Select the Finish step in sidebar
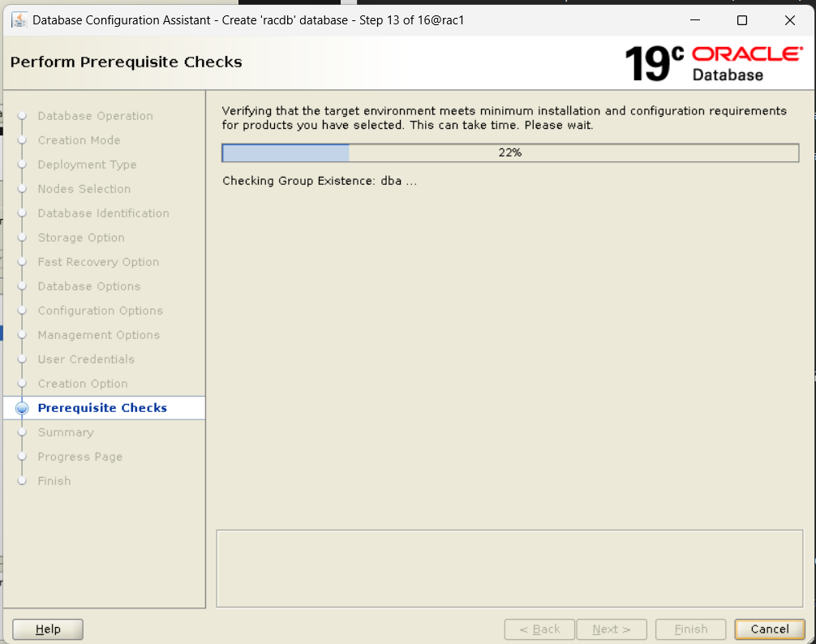Screen dimensions: 816x644 click(54, 481)
